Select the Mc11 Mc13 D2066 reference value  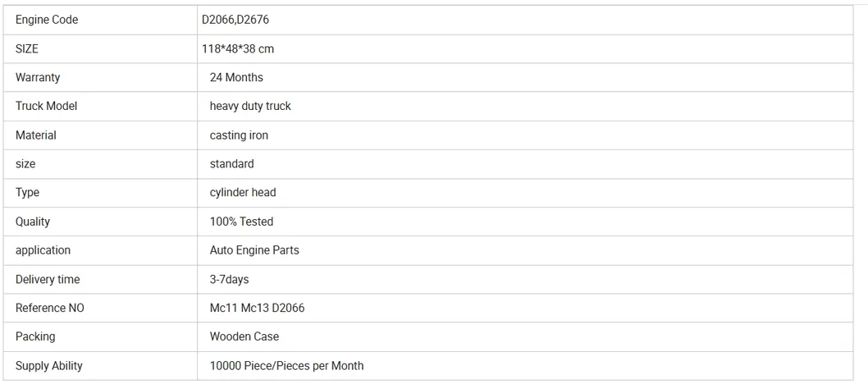257,309
